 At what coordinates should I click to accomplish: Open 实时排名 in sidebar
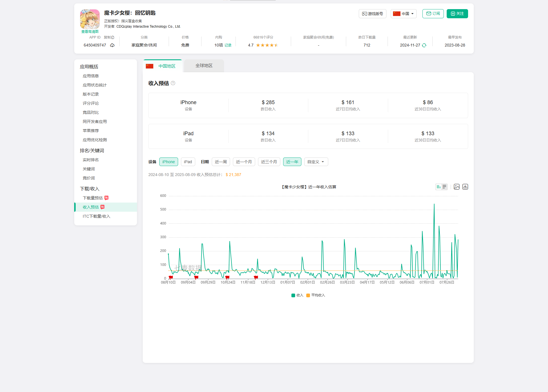click(91, 160)
